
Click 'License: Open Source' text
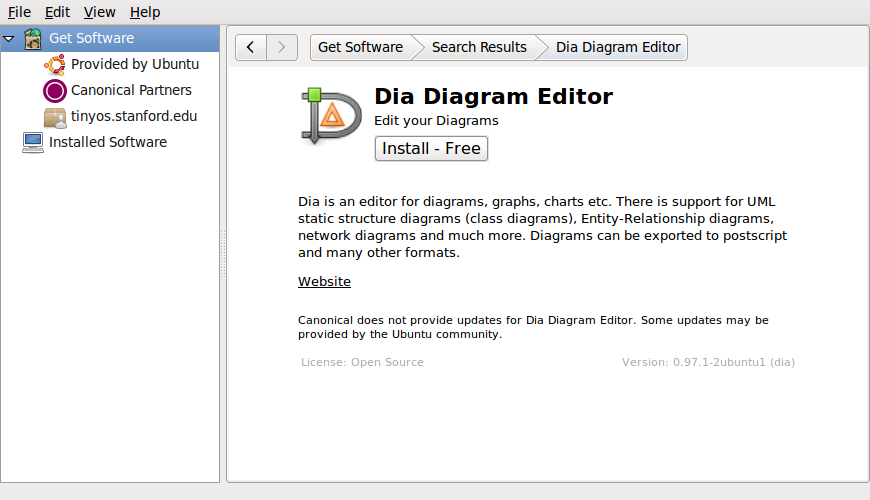pos(362,362)
